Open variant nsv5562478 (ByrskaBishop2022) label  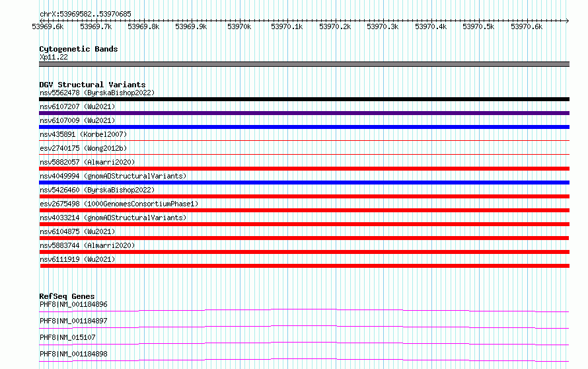[97, 93]
